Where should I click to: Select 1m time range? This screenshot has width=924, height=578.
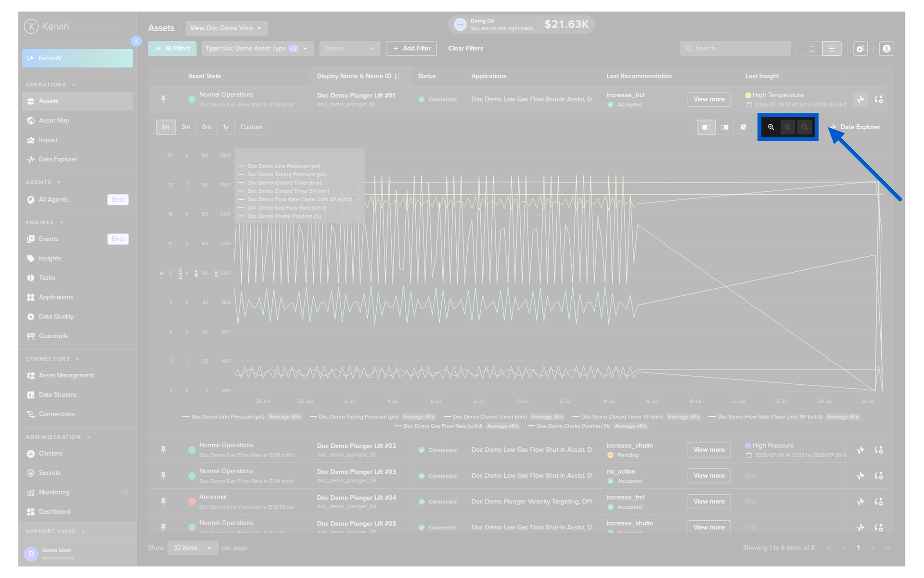coord(166,127)
